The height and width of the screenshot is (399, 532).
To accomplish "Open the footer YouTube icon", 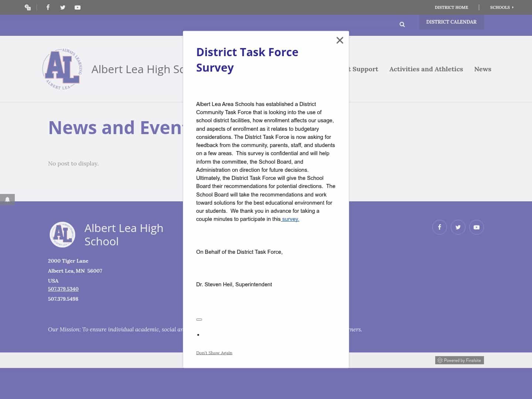I will tap(477, 227).
